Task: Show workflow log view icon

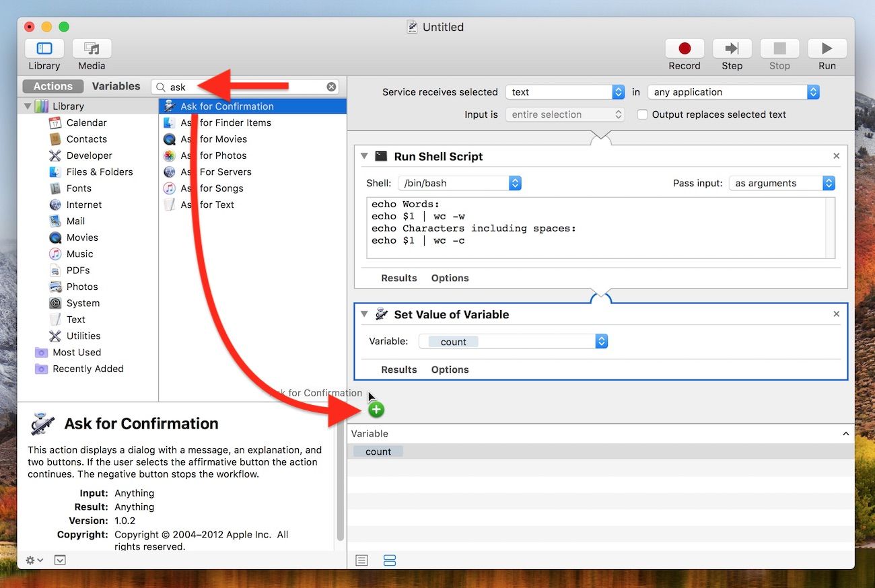Action: [361, 560]
